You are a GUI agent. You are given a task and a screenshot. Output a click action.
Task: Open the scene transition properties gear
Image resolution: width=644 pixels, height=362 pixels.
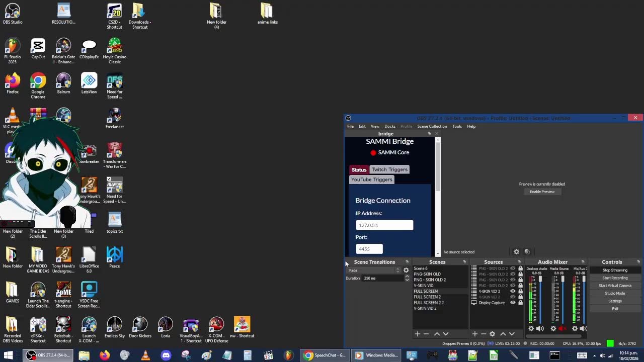pyautogui.click(x=406, y=270)
